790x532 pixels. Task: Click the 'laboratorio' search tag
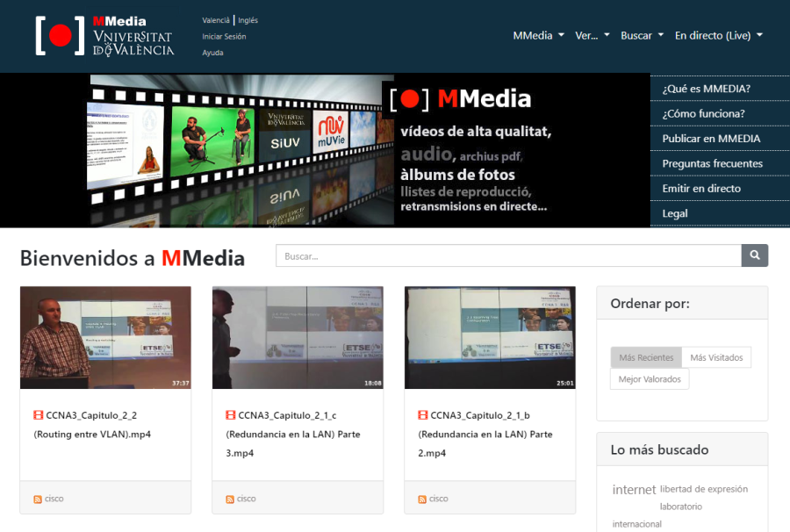click(680, 507)
